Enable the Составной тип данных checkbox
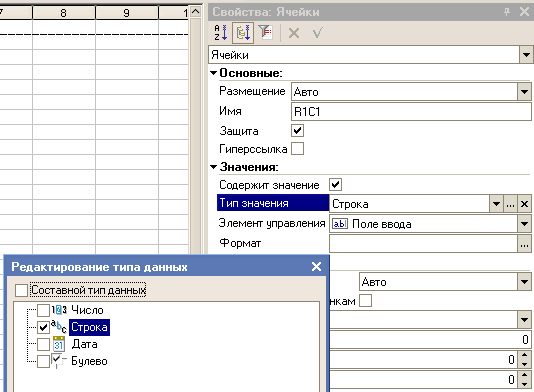This screenshot has height=392, width=534. (x=21, y=291)
